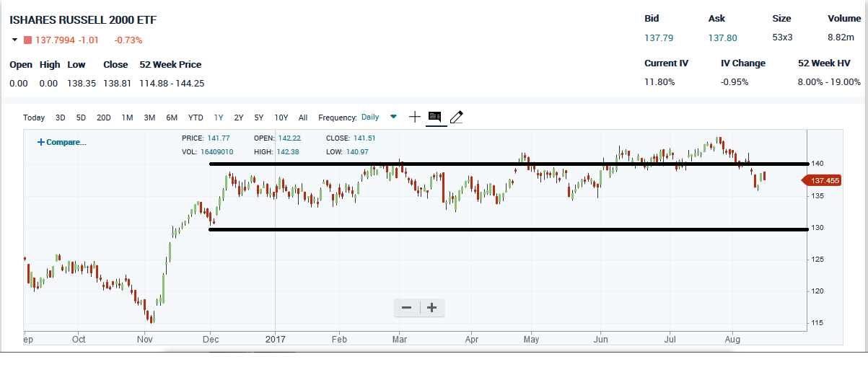Choose the 1Y time range
The image size is (868, 385).
click(219, 118)
